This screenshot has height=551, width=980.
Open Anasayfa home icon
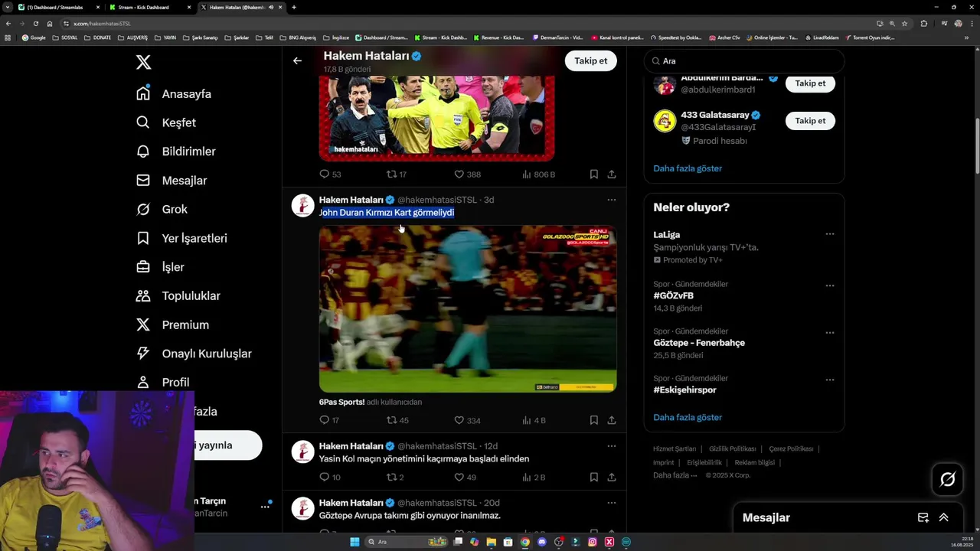point(143,93)
